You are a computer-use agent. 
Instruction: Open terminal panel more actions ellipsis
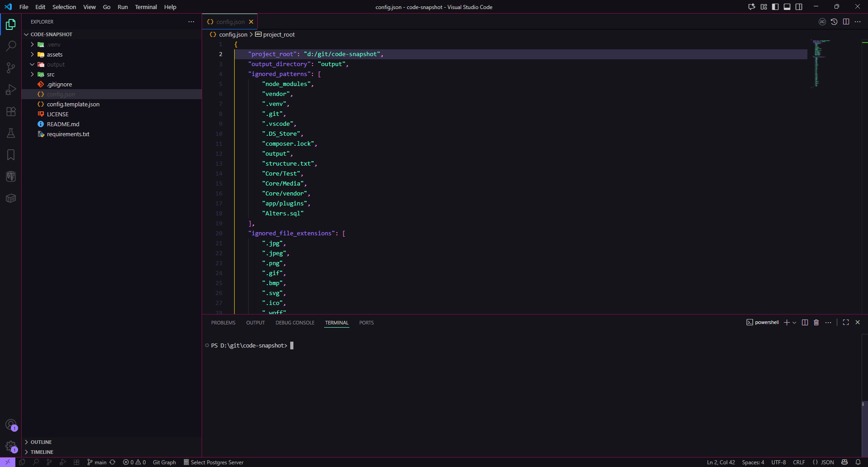pyautogui.click(x=828, y=323)
